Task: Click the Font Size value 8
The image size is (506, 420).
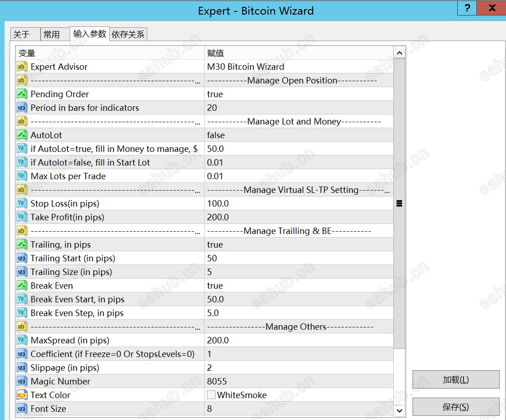Action: [209, 409]
